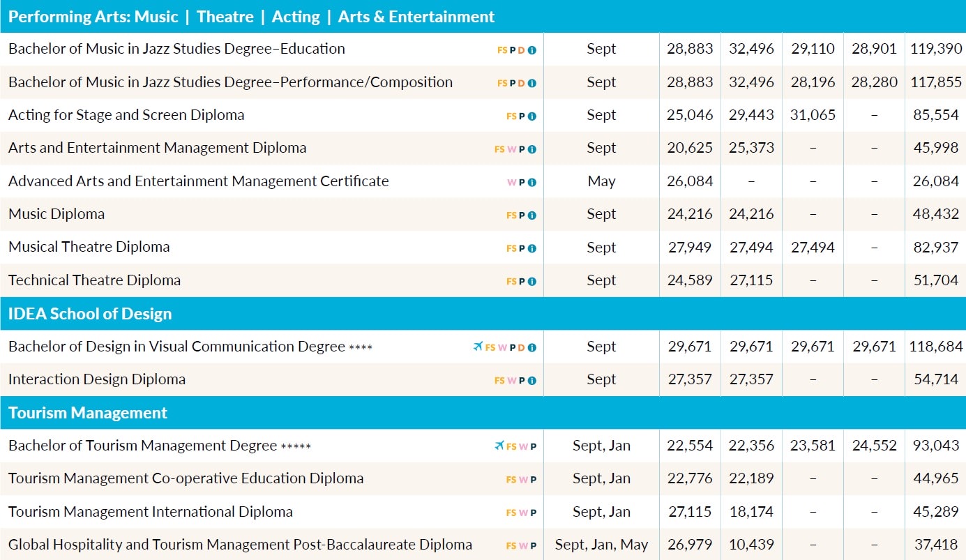Click info icon for Technical Theatre Diploma
Viewport: 966px width, 560px height.
coord(532,282)
